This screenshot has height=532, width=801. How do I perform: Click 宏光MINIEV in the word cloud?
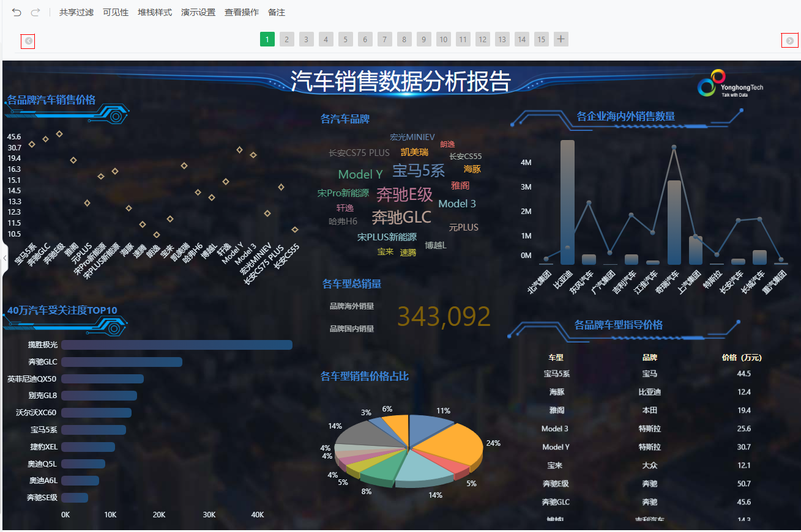tap(412, 137)
